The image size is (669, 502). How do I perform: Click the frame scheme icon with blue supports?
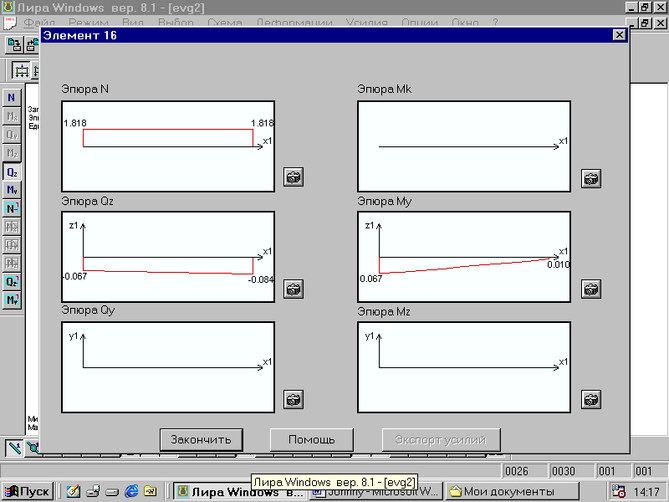click(x=20, y=71)
